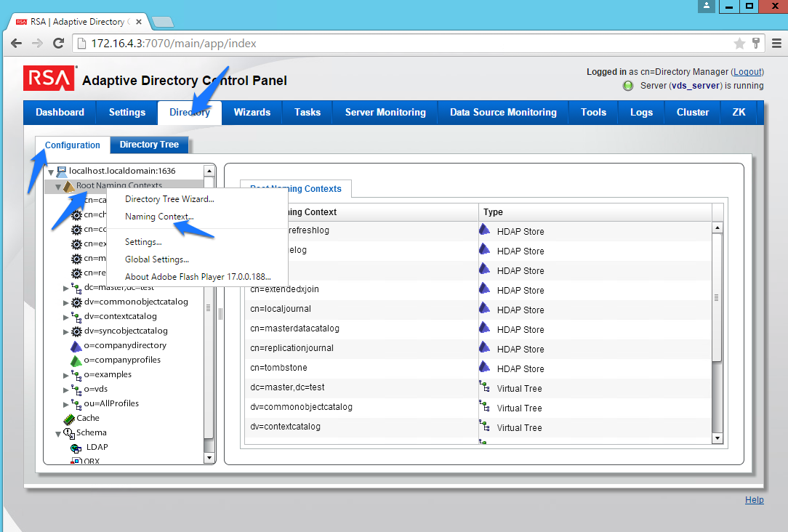
Task: Click the Type column header
Action: pyautogui.click(x=595, y=212)
